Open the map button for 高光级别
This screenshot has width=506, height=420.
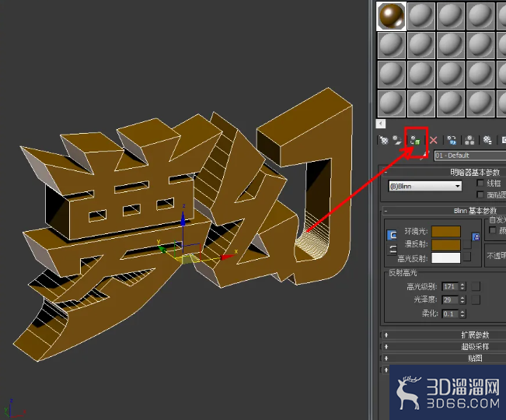[476, 286]
